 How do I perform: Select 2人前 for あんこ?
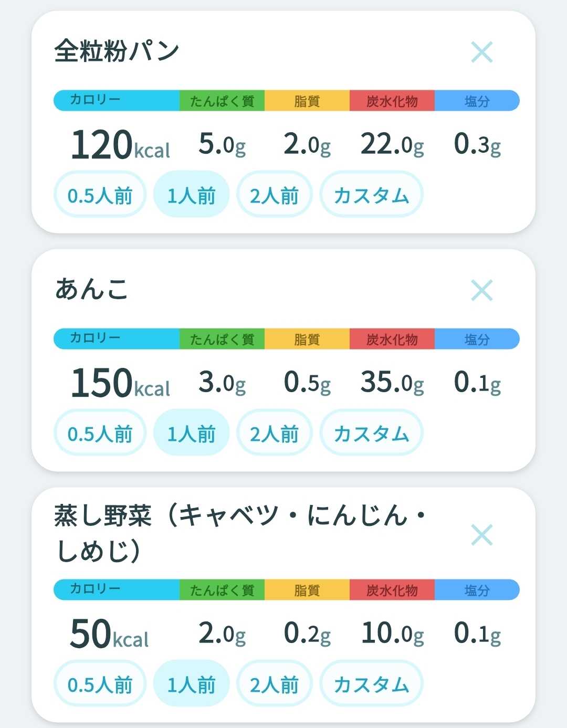(275, 434)
